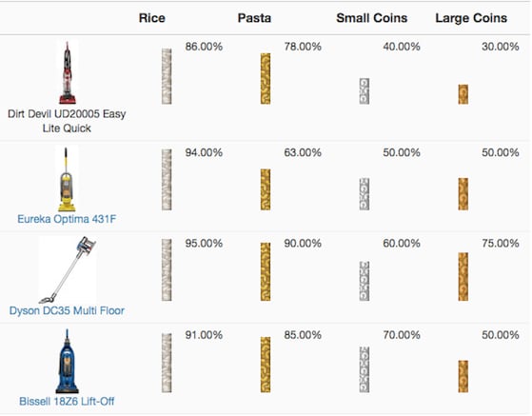This screenshot has width=532, height=416.
Task: Click the Bissell small coins bar icon
Action: 365,370
